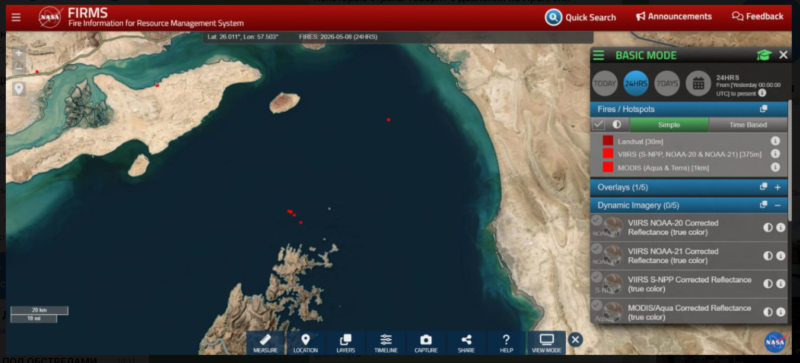Screen dimensions: 800x363
Task: Enable MODIS/Aqua Corrected Reflectance layer
Action: [596, 305]
